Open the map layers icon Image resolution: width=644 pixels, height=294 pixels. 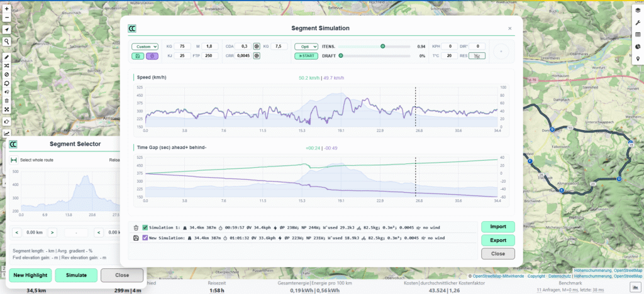[x=638, y=10]
